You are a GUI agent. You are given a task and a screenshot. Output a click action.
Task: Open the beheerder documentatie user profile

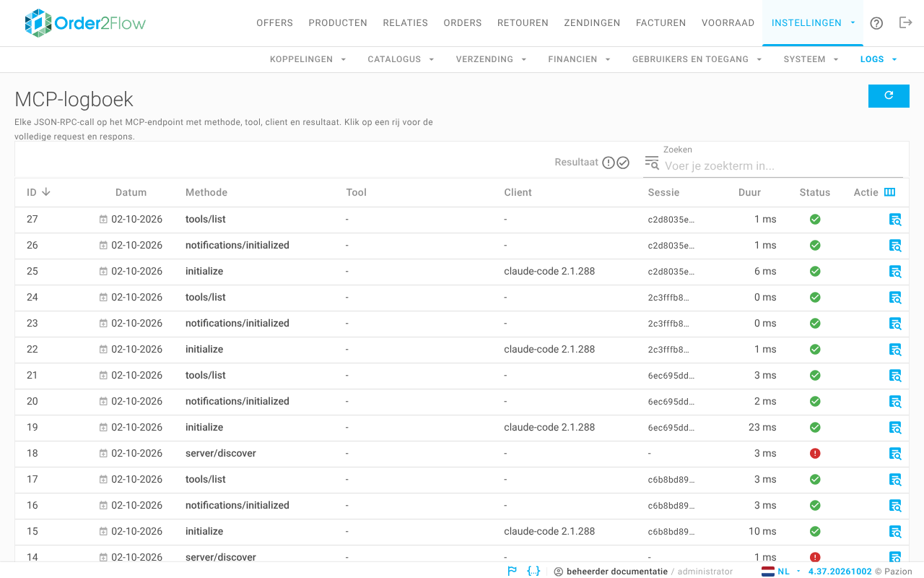(x=611, y=571)
